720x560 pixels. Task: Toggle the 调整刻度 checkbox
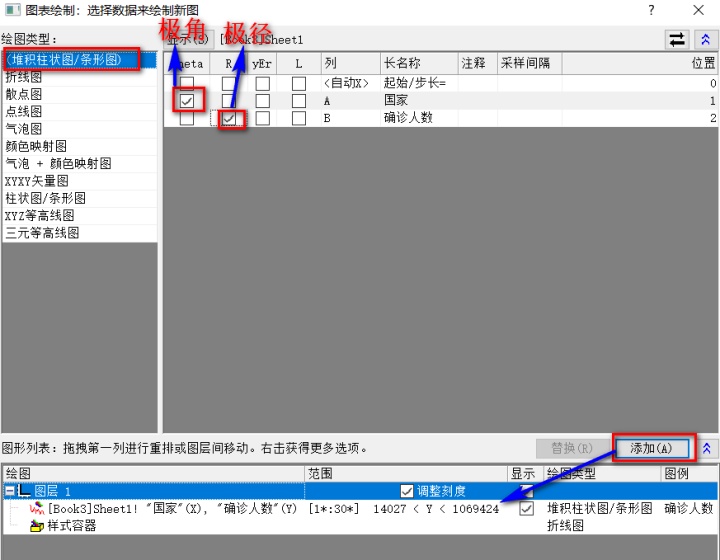[x=407, y=491]
